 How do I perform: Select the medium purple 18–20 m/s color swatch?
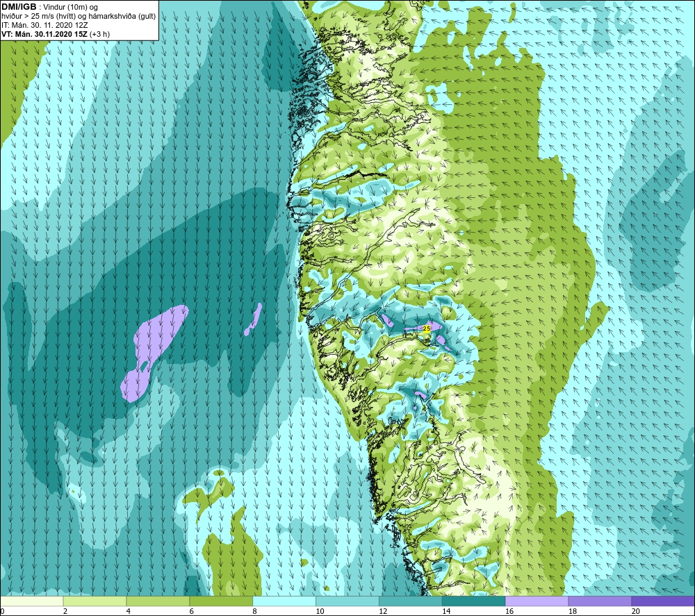[x=600, y=601]
